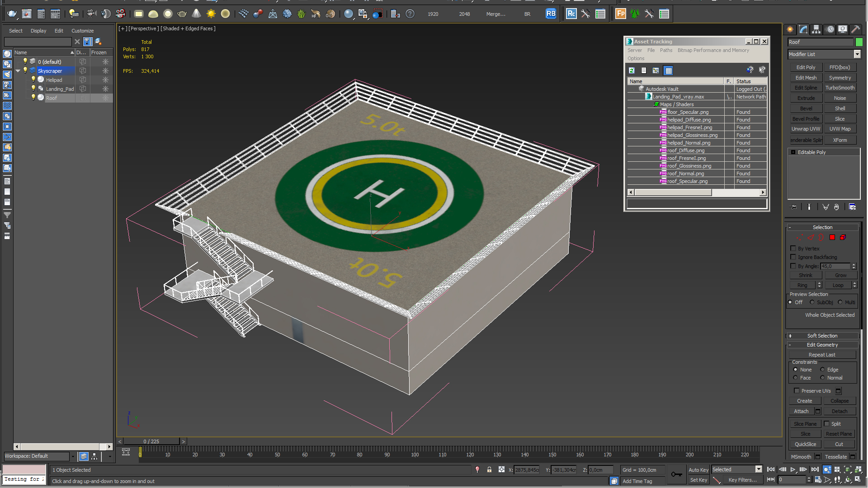
Task: Open the Display command panel tab
Action: coord(843,29)
